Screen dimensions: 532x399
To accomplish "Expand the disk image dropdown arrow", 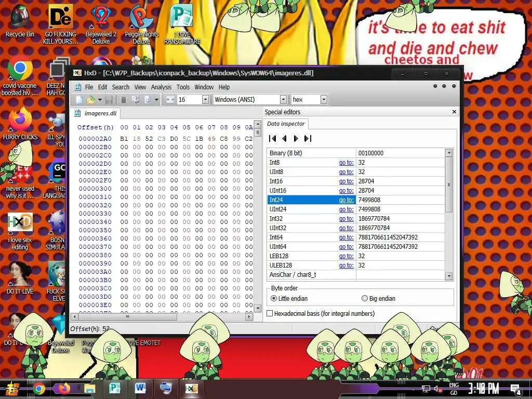I will [156, 100].
